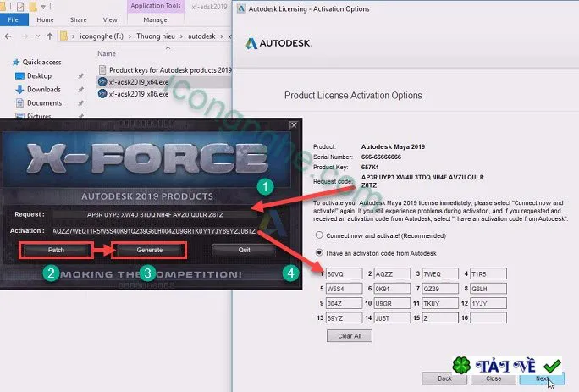Click the Documents folder icon
The image size is (579, 392).
(x=19, y=103)
